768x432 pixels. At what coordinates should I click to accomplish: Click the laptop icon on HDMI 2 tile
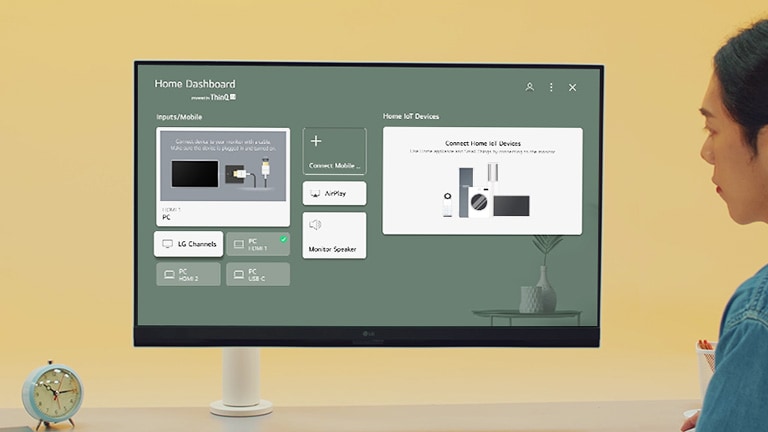(169, 274)
